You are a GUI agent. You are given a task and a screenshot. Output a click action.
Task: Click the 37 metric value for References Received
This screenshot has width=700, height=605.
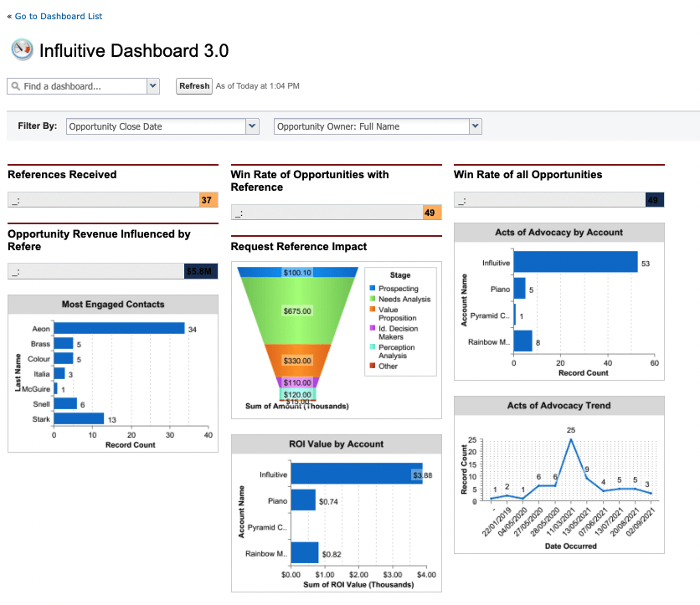point(208,200)
